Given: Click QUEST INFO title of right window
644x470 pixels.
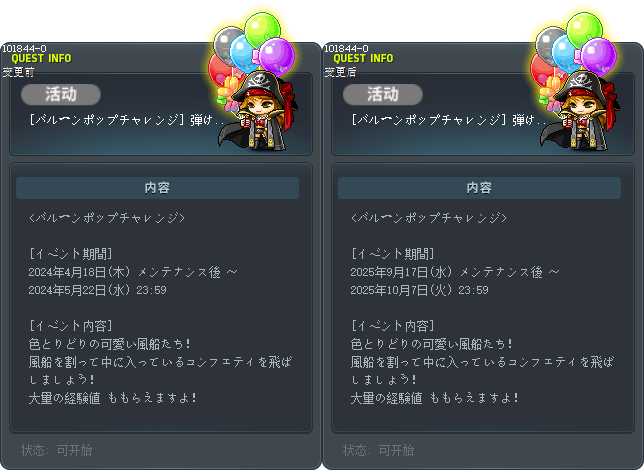Looking at the screenshot, I should 363,58.
